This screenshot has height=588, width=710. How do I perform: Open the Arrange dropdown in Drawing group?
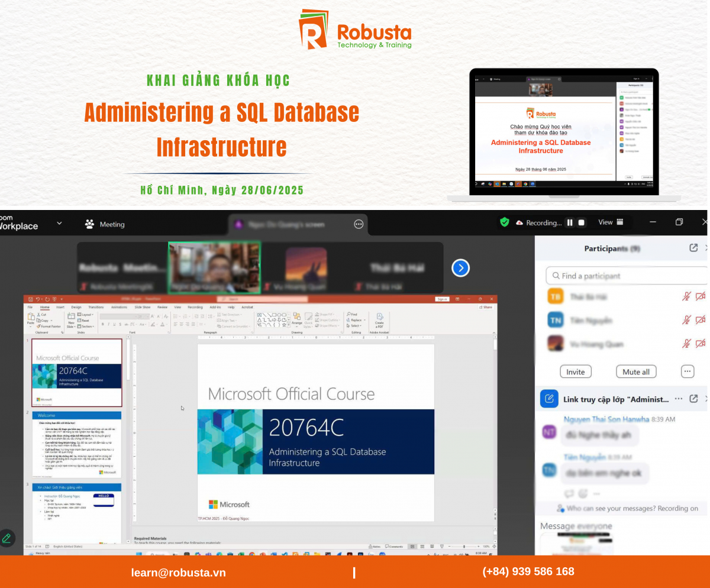point(297,320)
